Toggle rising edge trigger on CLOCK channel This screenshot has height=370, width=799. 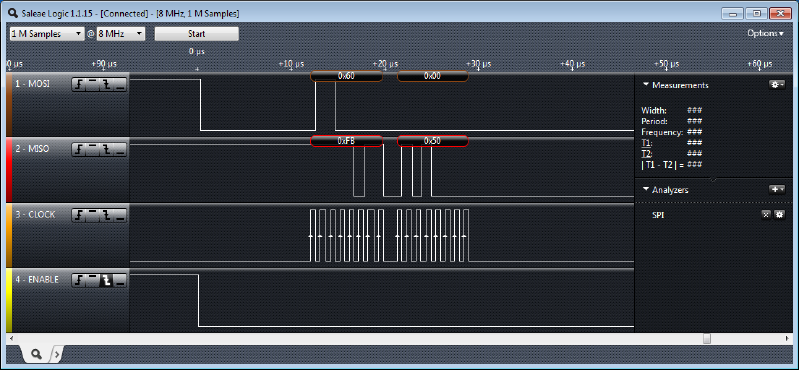(79, 216)
